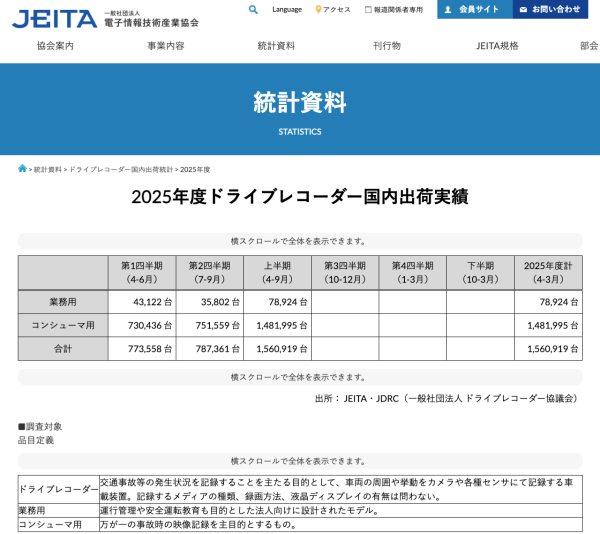Open the 協会案内 menu

[x=55, y=46]
